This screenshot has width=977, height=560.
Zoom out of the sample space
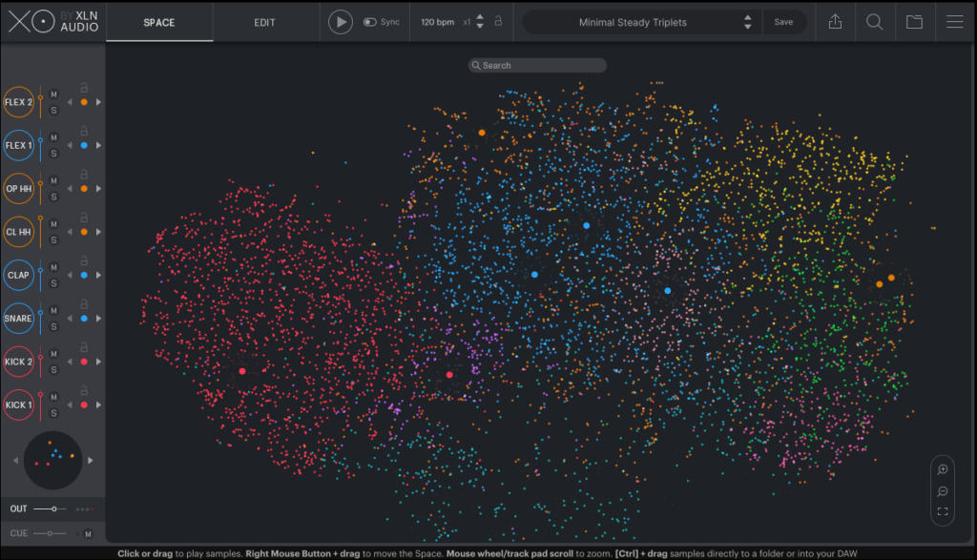point(943,491)
